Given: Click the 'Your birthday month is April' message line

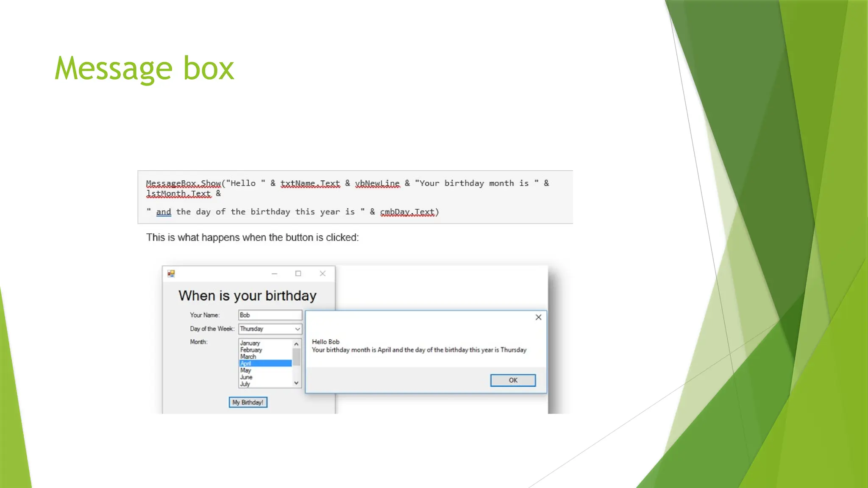Looking at the screenshot, I should click(x=419, y=350).
